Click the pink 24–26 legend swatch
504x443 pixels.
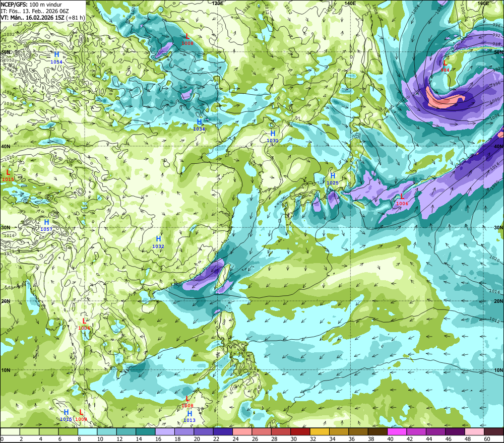click(242, 432)
